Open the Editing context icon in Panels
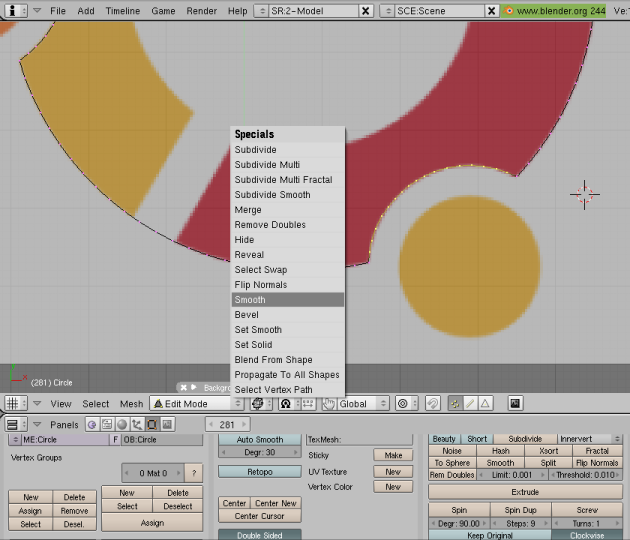Image resolution: width=630 pixels, height=540 pixels. pos(152,424)
